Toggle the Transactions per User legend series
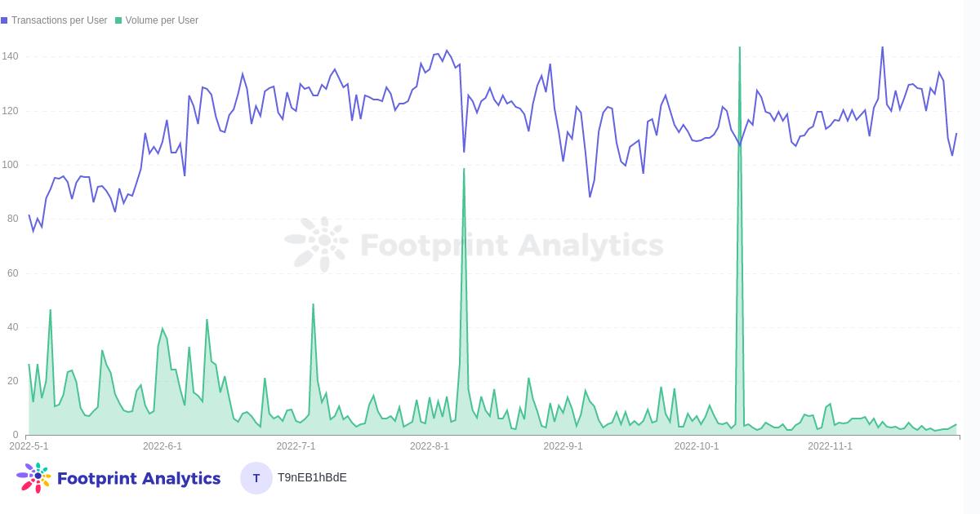 click(59, 20)
